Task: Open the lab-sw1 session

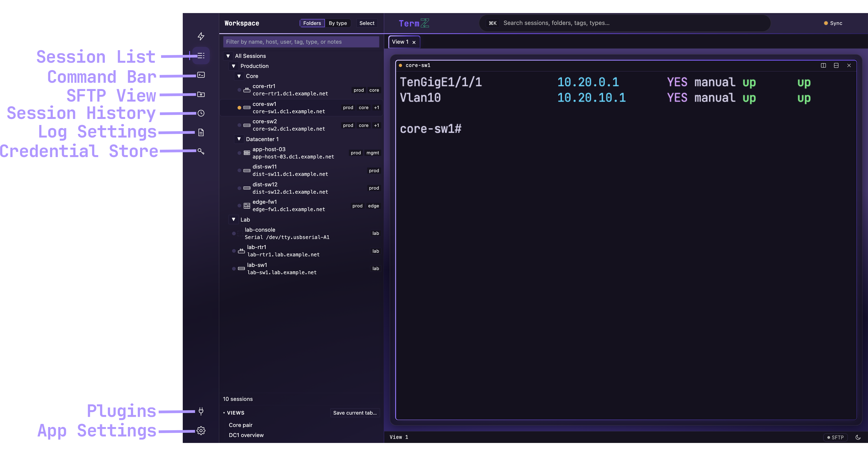Action: click(301, 269)
